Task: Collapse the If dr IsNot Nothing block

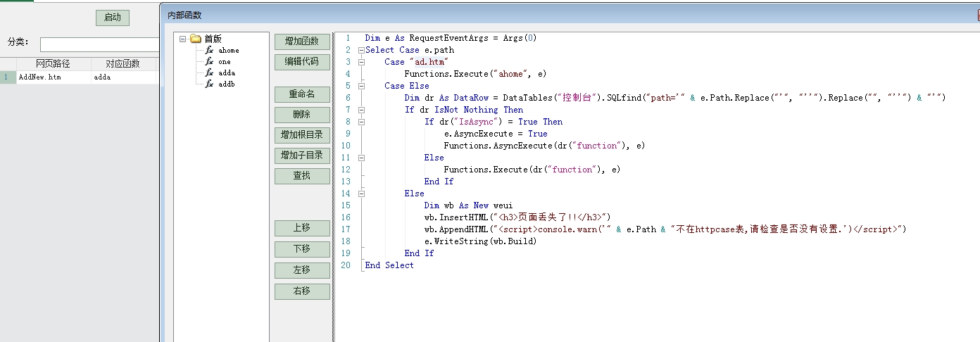Action: coord(361,110)
